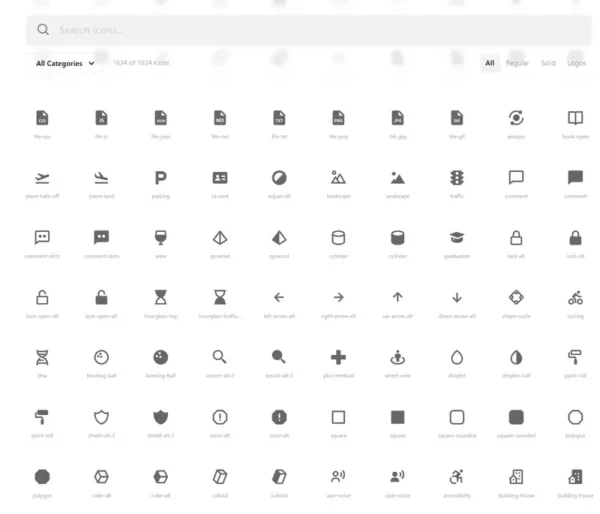Pick the file-png icon
The height and width of the screenshot is (514, 600).
pyautogui.click(x=339, y=118)
